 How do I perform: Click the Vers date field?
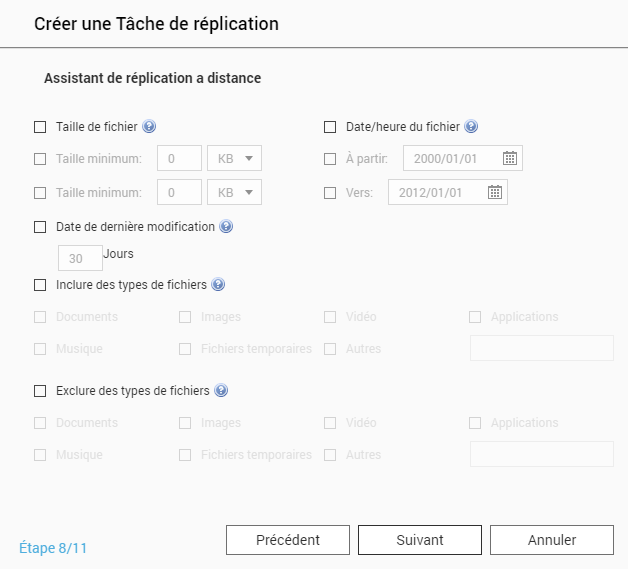click(x=435, y=192)
